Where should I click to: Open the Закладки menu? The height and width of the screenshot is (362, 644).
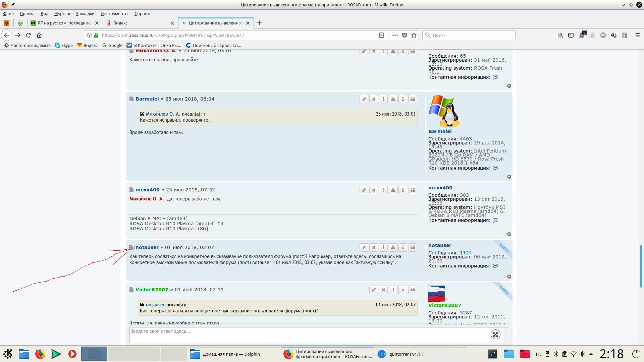pos(85,14)
